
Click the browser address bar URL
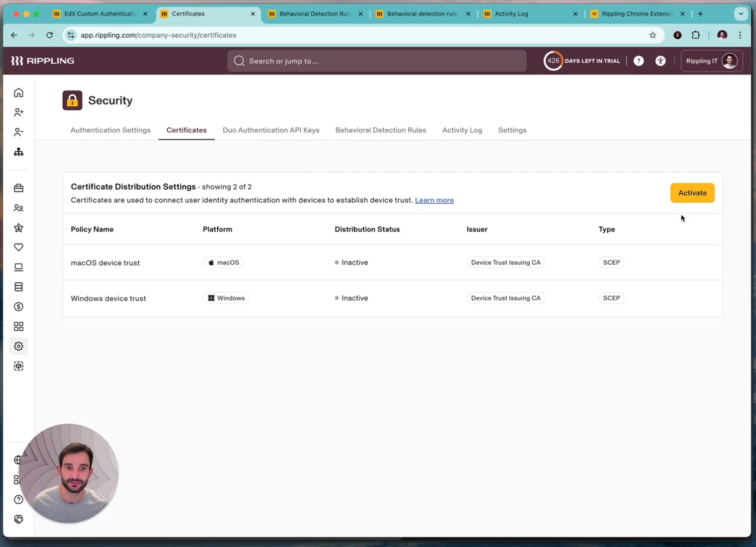click(x=158, y=35)
